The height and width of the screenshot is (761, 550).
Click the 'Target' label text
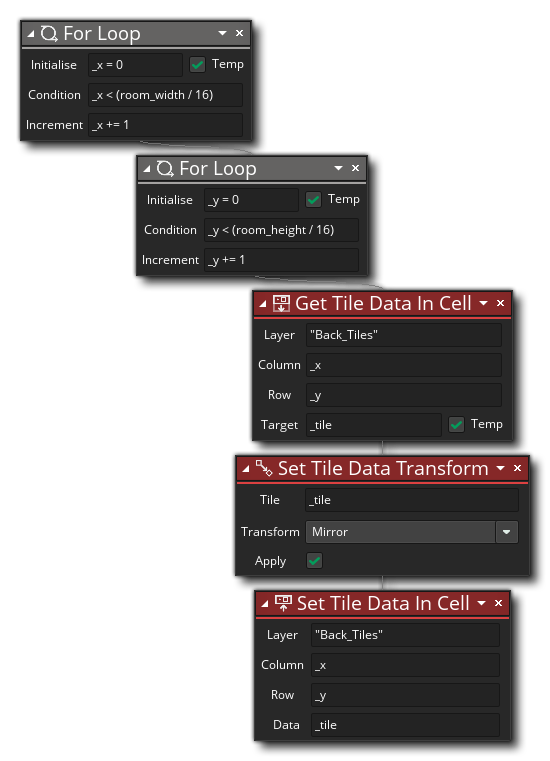tap(279, 425)
